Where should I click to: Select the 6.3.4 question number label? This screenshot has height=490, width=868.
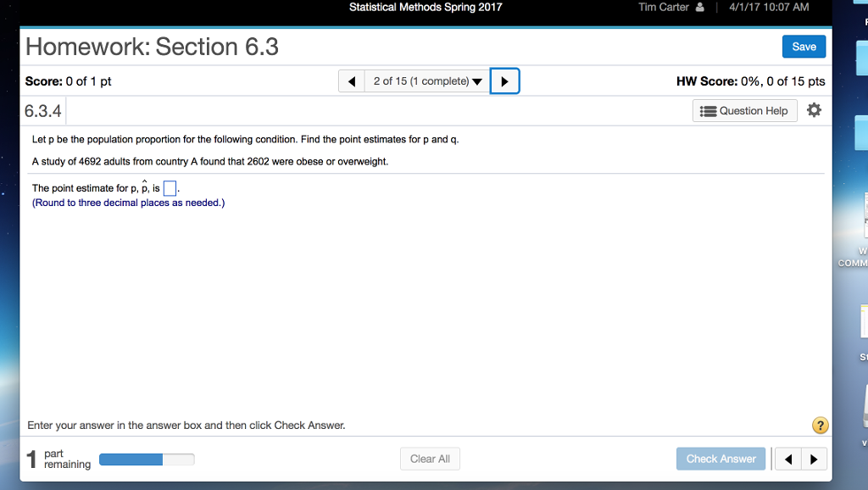(42, 111)
